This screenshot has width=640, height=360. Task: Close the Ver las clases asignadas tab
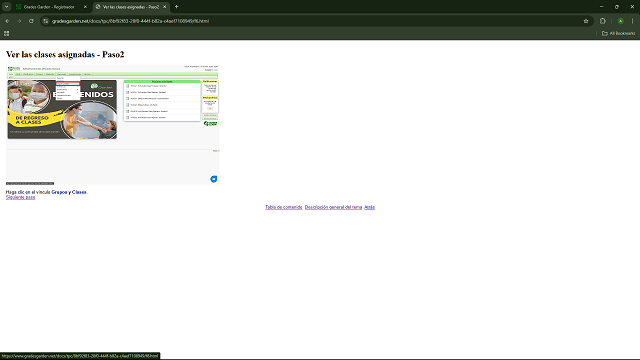[x=164, y=7]
